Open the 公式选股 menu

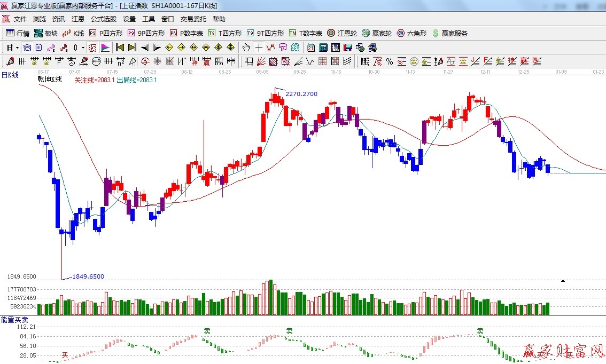tap(103, 19)
